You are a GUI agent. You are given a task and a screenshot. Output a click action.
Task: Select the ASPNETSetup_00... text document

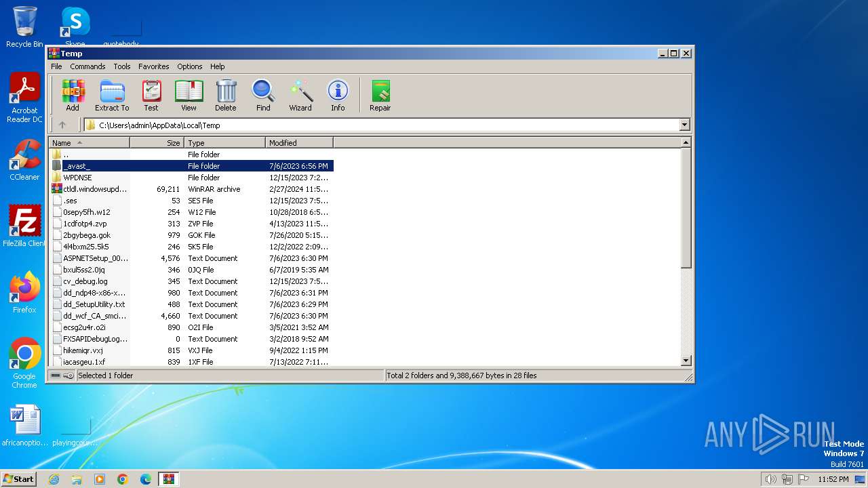pos(191,258)
